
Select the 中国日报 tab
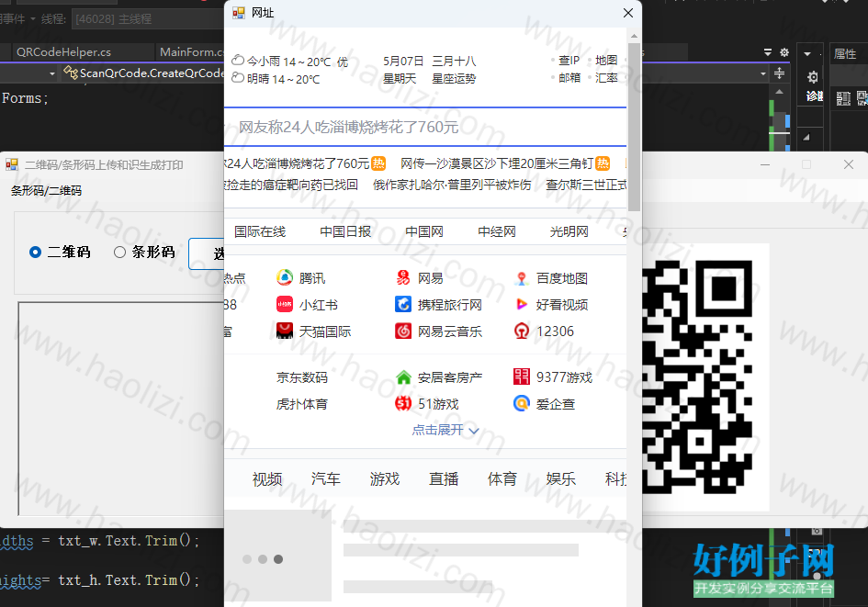pos(345,231)
